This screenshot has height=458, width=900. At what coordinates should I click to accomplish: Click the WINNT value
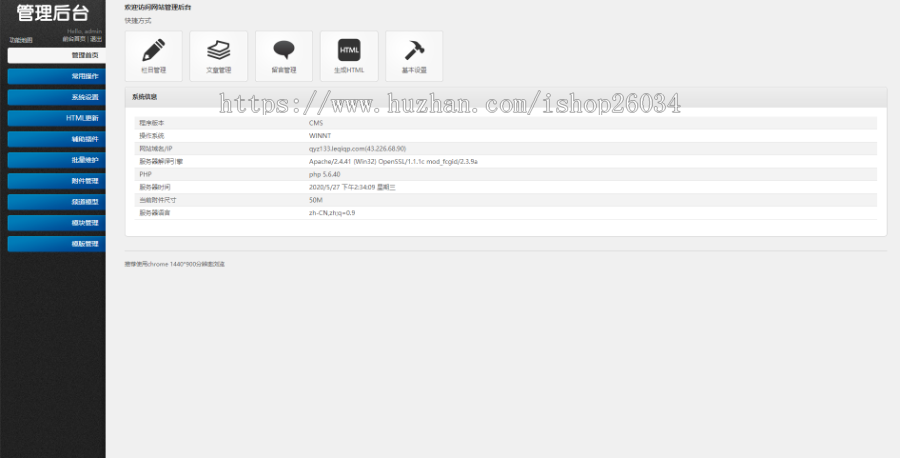320,136
